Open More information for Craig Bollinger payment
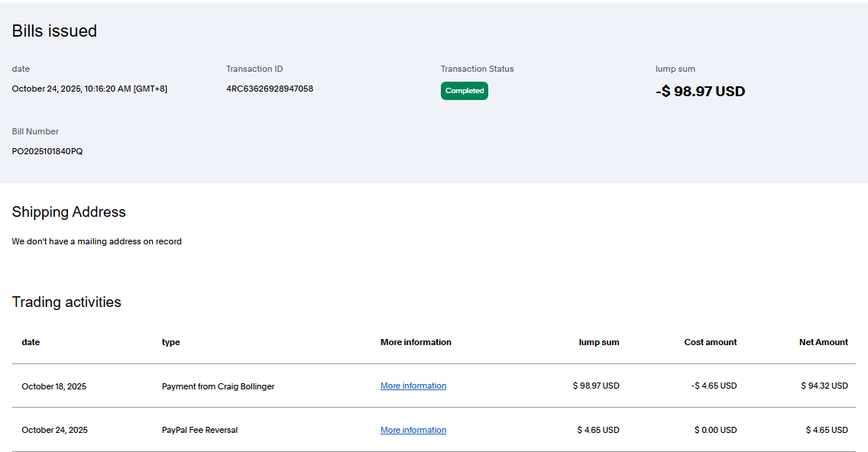The height and width of the screenshot is (452, 868). (x=413, y=386)
